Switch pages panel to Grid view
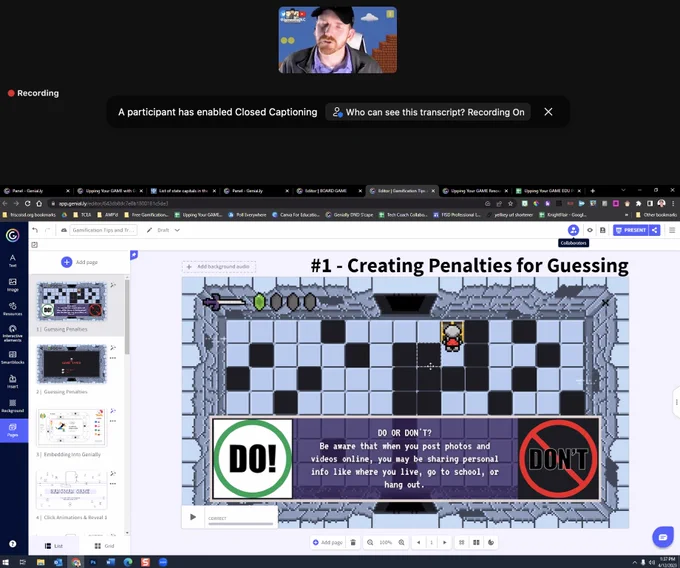Viewport: 680px width, 568px height. [x=105, y=546]
